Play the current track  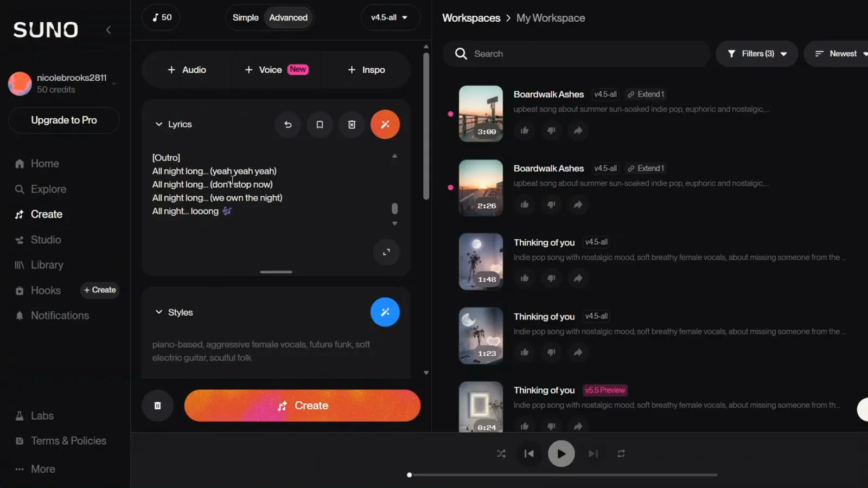pos(561,454)
